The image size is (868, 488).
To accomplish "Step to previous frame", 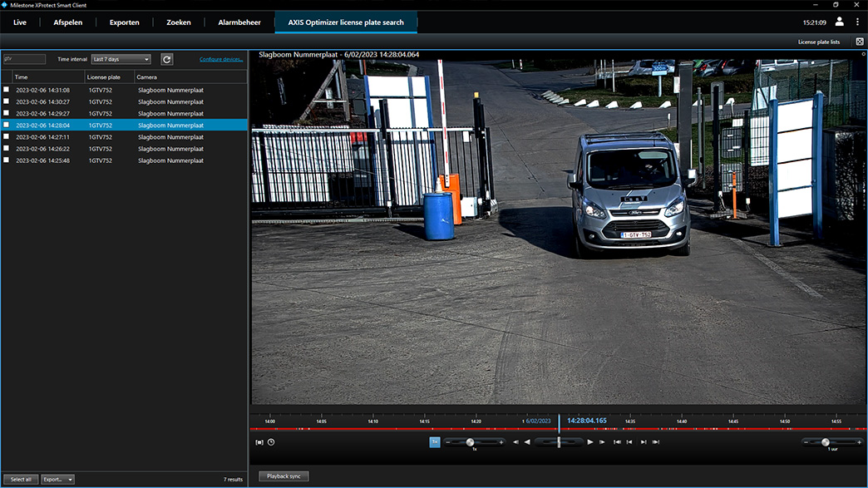I will click(515, 442).
